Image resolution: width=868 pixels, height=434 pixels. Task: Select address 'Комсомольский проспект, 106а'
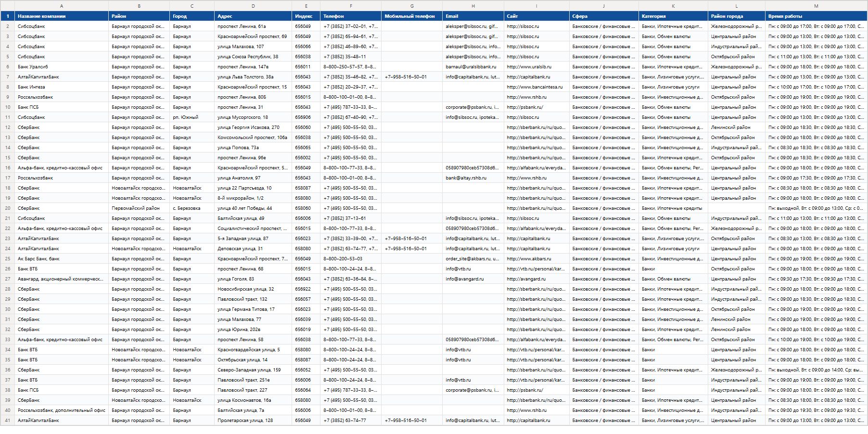coord(253,137)
